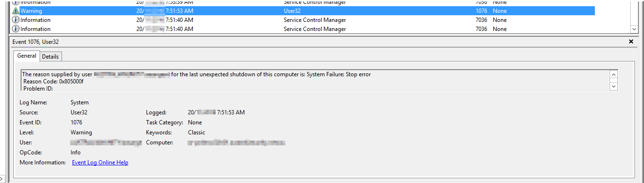Click the horizontal scroll arrow at bottom left
This screenshot has width=644, height=183.
(2, 179)
